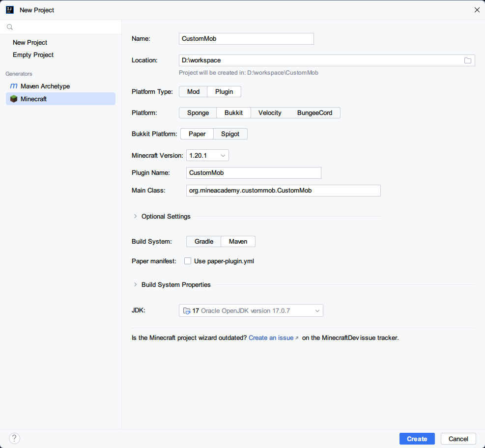Click the help question mark icon
The width and height of the screenshot is (485, 448).
click(14, 438)
